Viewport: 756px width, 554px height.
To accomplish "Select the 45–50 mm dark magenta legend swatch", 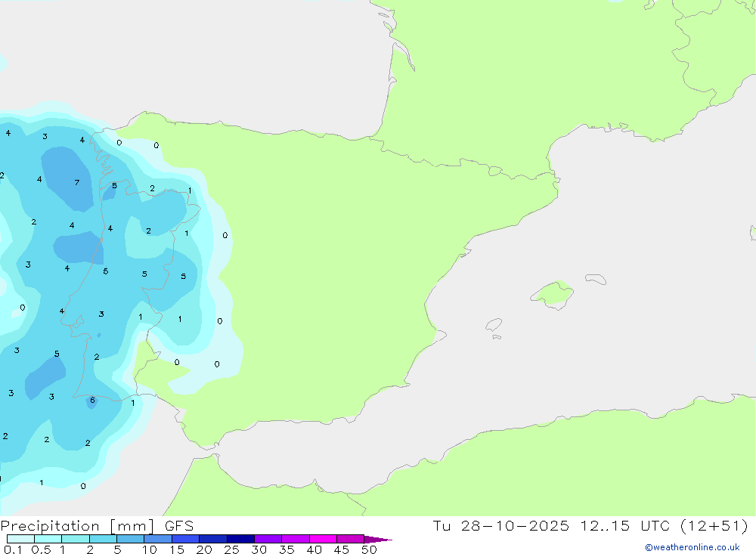I will (350, 539).
